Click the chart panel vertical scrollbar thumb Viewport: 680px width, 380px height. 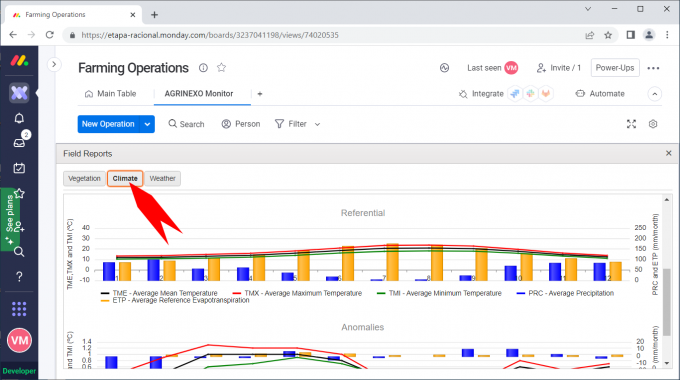(x=667, y=302)
